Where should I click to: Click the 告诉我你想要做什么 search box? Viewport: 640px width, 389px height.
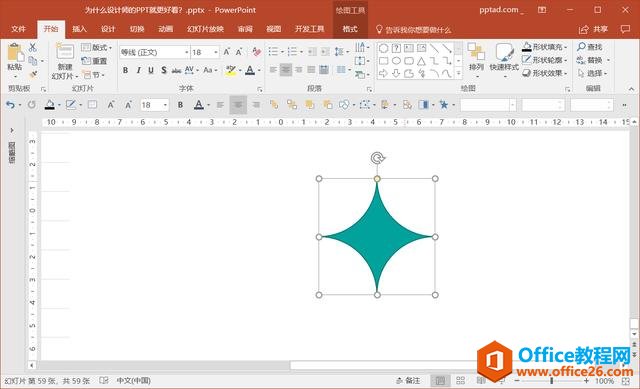413,29
